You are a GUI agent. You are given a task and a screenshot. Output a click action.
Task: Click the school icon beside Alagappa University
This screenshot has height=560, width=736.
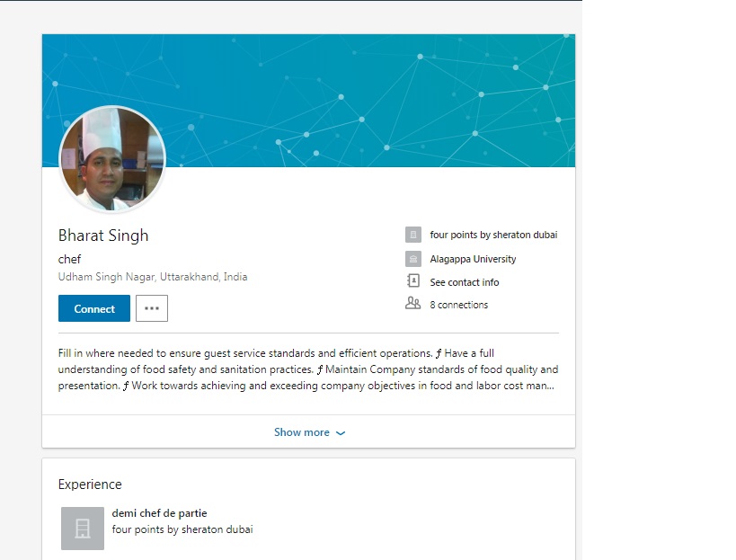(413, 259)
